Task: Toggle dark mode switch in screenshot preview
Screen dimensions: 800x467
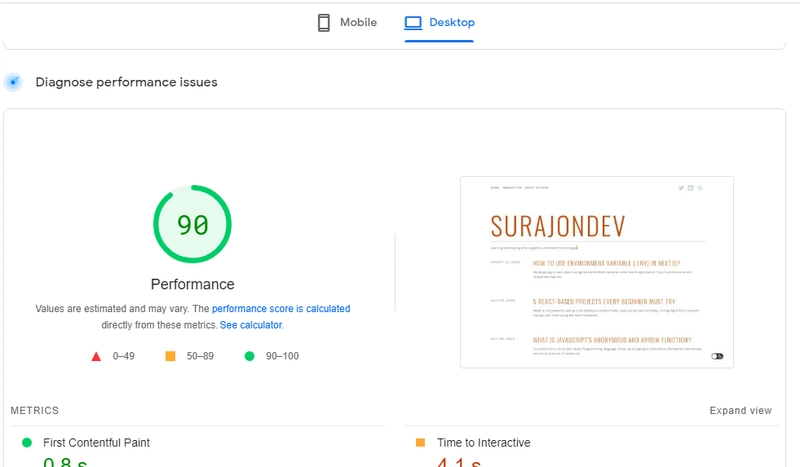Action: (x=717, y=356)
